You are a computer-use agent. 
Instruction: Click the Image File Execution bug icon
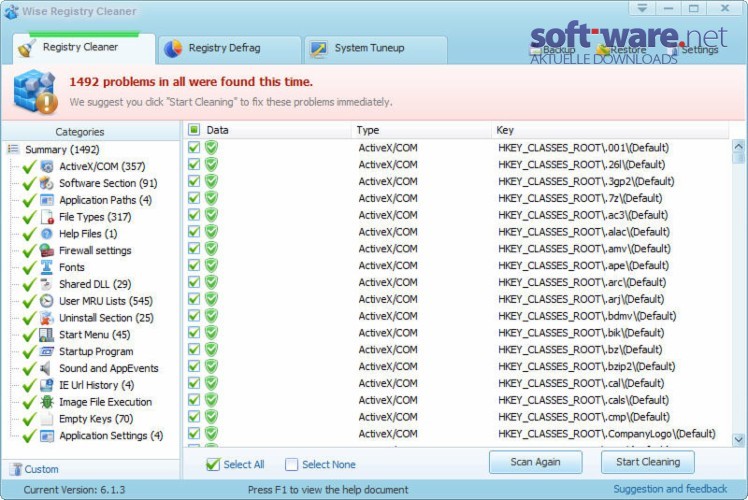click(47, 402)
